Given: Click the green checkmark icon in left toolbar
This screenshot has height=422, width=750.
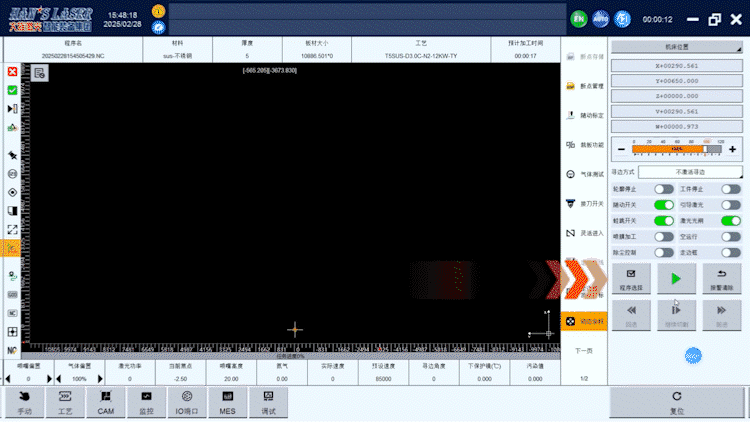Looking at the screenshot, I should 12,90.
